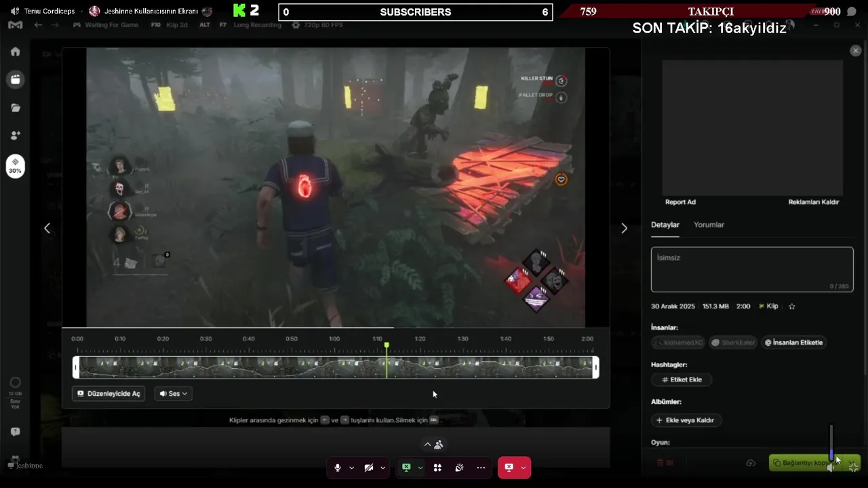Open the Medal home icon in sidebar
Image resolution: width=868 pixels, height=488 pixels.
(15, 52)
